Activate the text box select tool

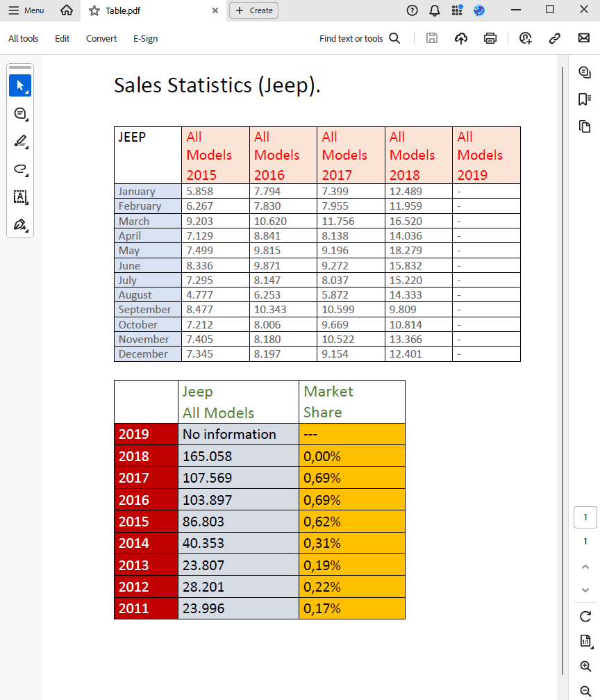click(20, 197)
